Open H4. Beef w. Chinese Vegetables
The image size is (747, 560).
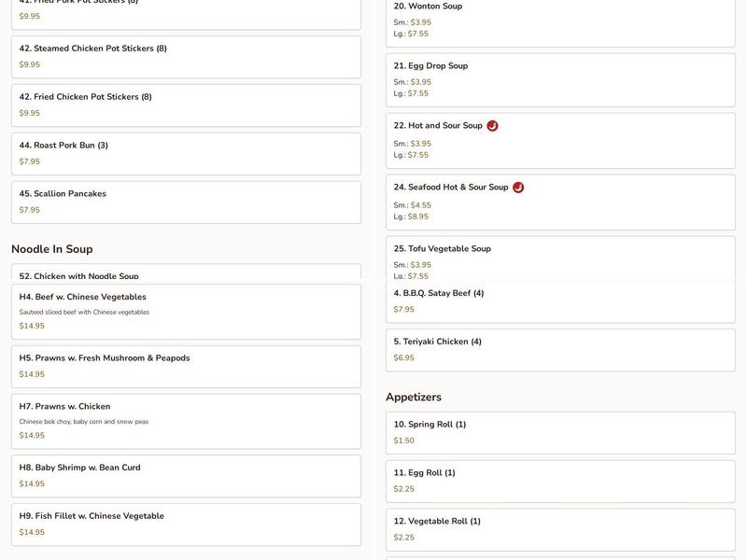point(186,312)
